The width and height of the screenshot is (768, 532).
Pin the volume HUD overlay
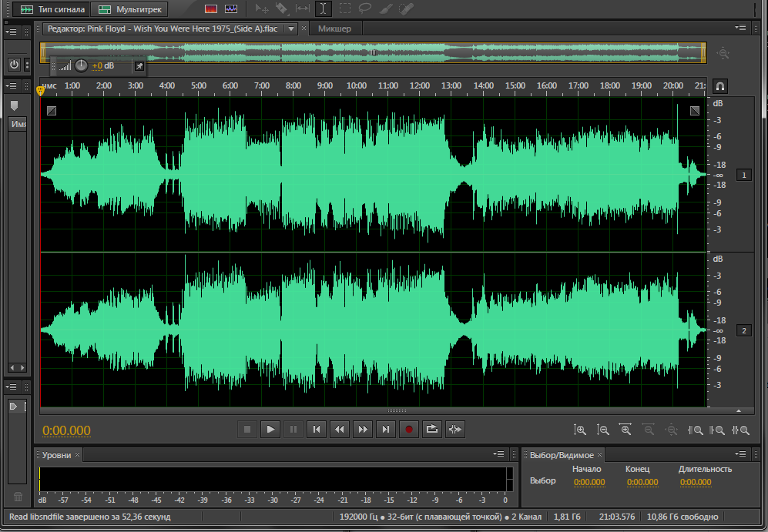tap(139, 66)
